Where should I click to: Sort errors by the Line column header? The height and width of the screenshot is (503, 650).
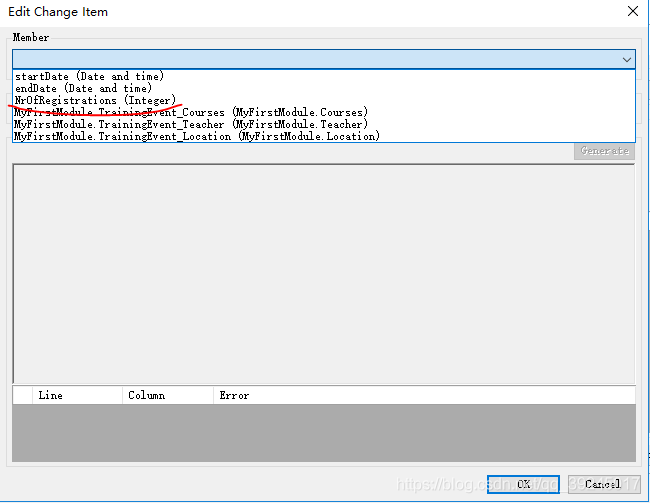77,395
